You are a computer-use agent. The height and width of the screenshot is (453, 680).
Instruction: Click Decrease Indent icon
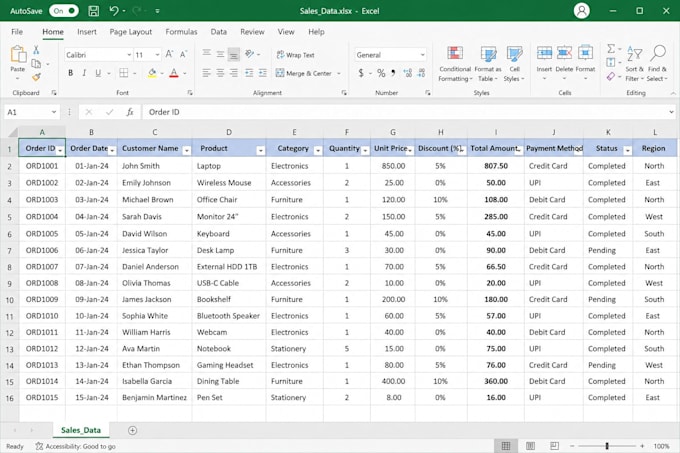click(249, 73)
